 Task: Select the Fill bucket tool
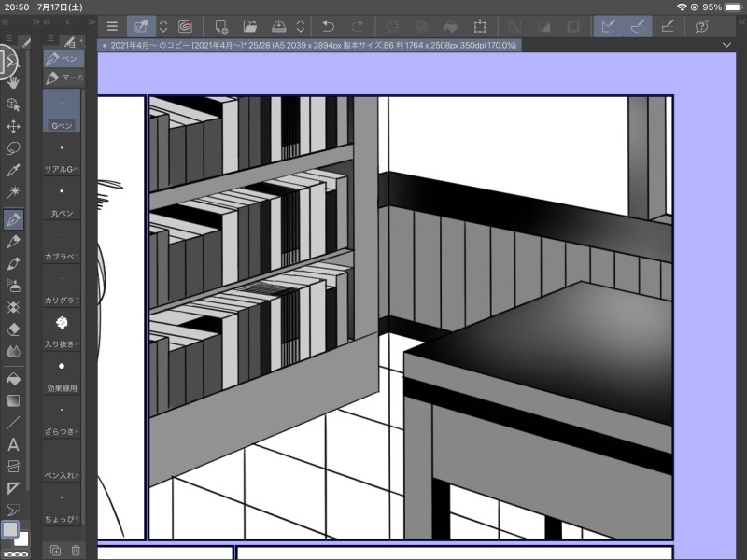(x=13, y=379)
